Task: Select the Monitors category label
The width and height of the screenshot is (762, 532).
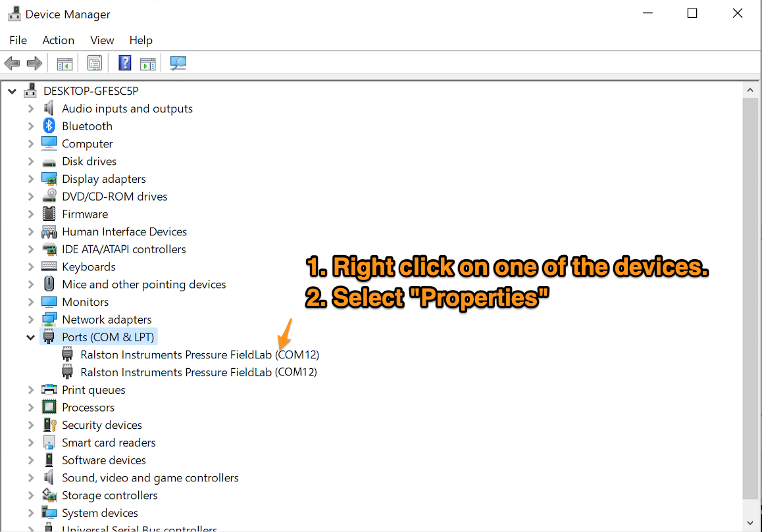Action: pyautogui.click(x=86, y=302)
